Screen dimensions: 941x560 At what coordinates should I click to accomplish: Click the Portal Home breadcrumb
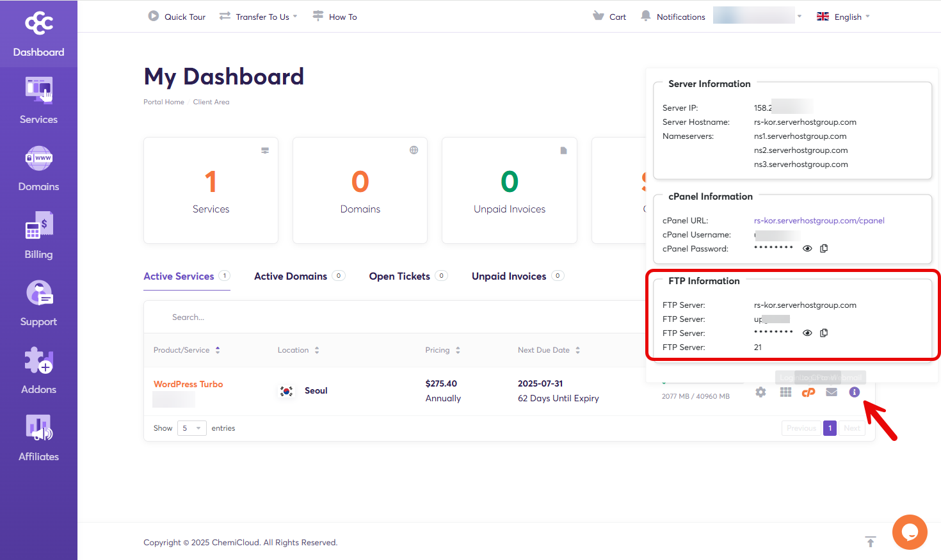164,102
